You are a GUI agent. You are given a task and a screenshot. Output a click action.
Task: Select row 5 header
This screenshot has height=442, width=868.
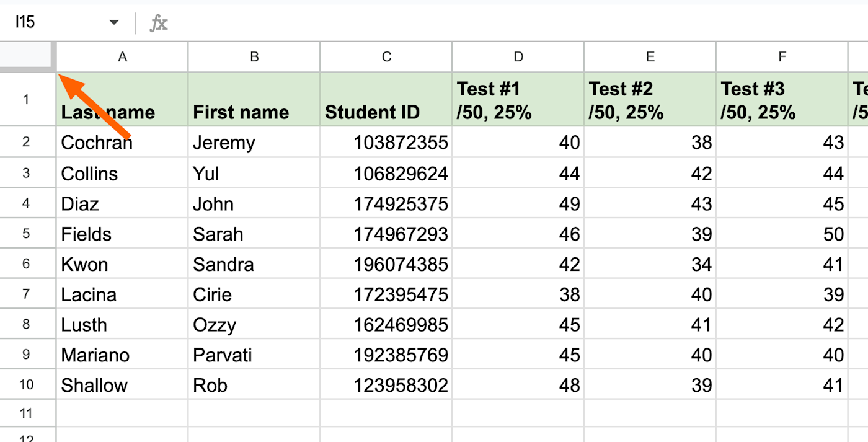[26, 234]
